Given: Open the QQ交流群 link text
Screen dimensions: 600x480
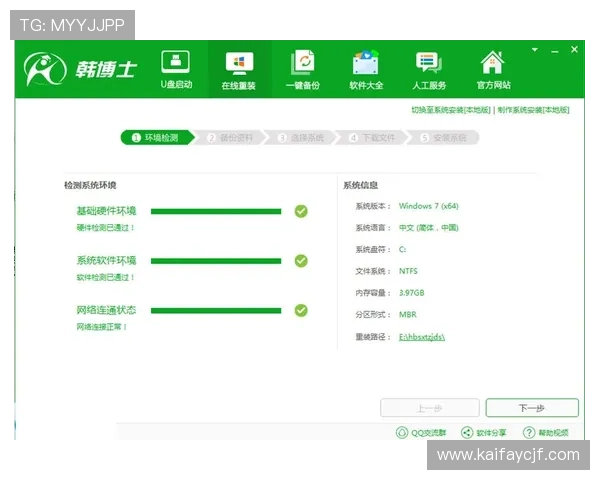Looking at the screenshot, I should (429, 433).
